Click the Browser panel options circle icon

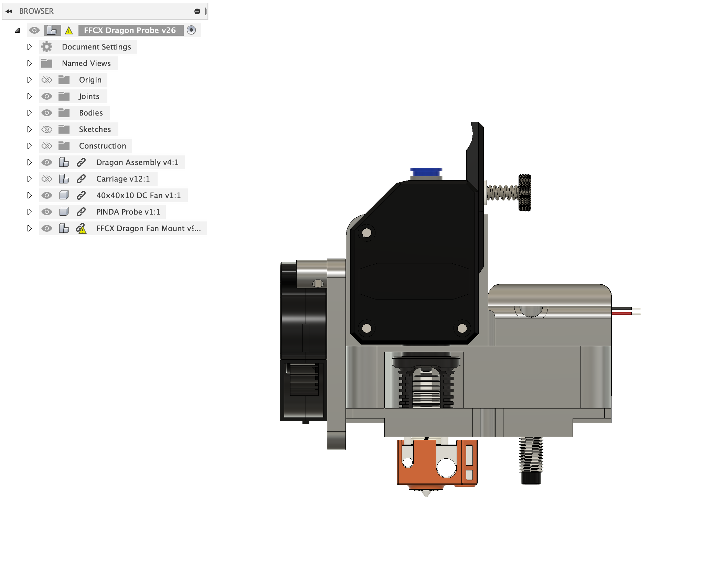[x=197, y=11]
